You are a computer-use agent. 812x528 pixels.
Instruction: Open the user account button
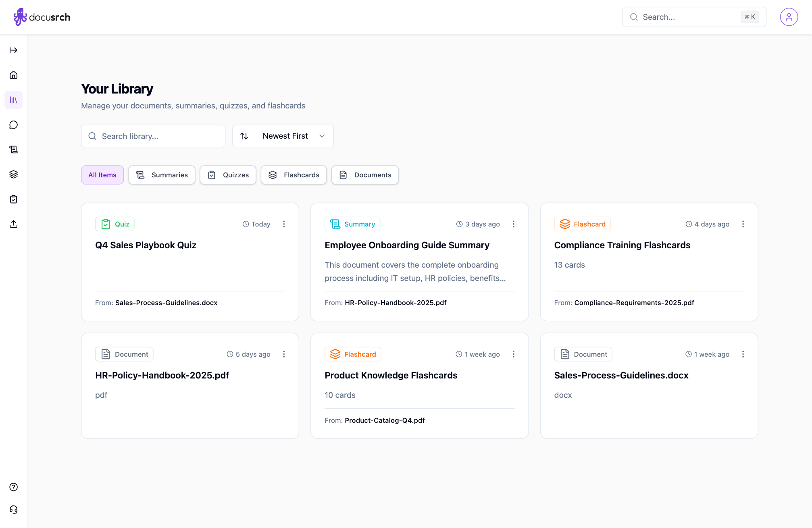(x=789, y=17)
